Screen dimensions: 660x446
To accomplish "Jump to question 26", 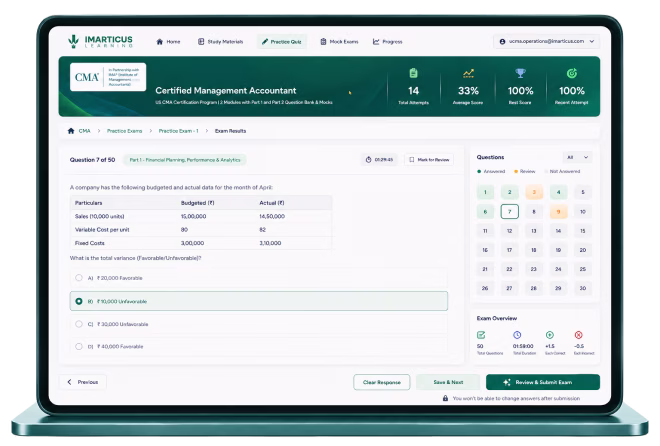I will pyautogui.click(x=485, y=288).
